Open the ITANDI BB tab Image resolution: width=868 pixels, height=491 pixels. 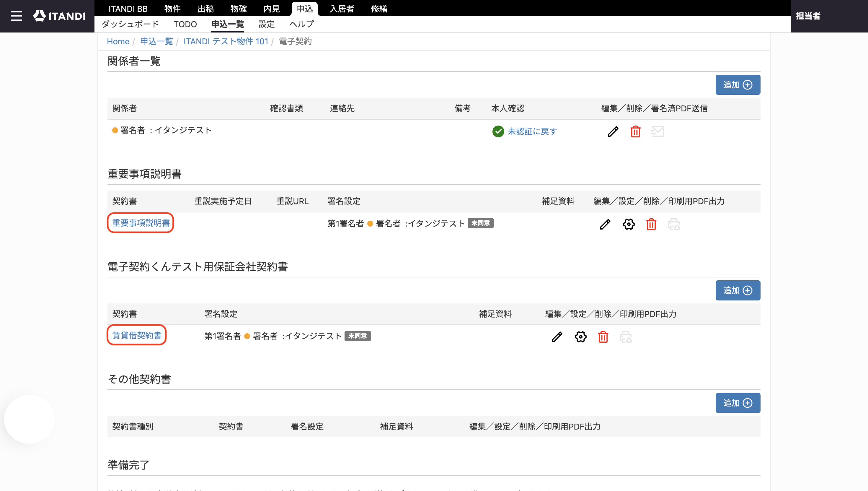[128, 9]
